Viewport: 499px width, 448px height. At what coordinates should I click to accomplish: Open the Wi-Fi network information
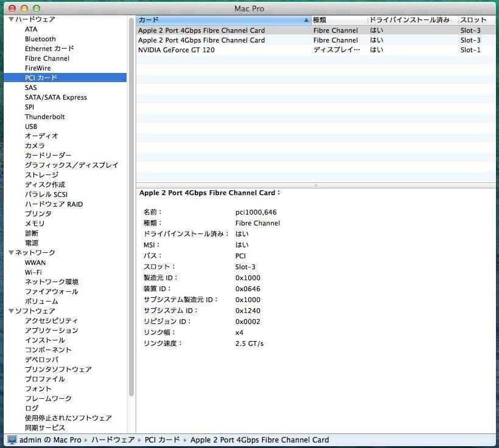click(34, 272)
